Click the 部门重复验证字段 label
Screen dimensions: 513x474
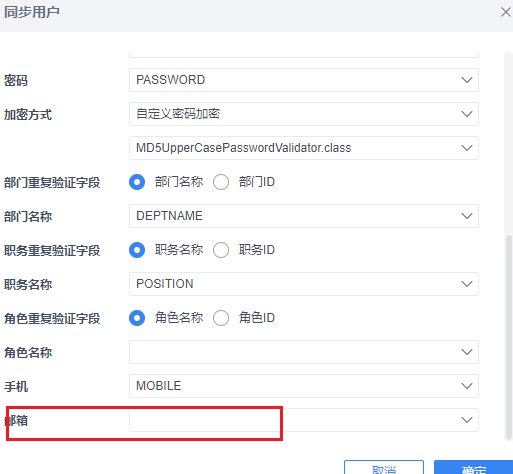coord(52,183)
